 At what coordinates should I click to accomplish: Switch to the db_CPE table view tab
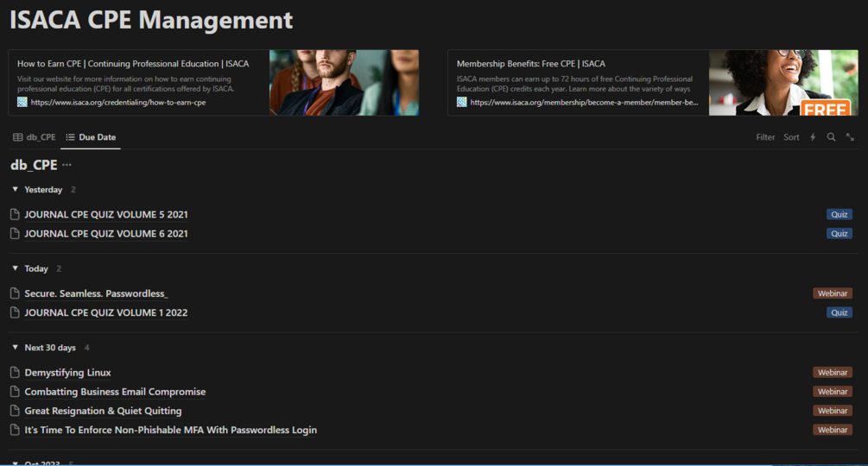pos(35,137)
